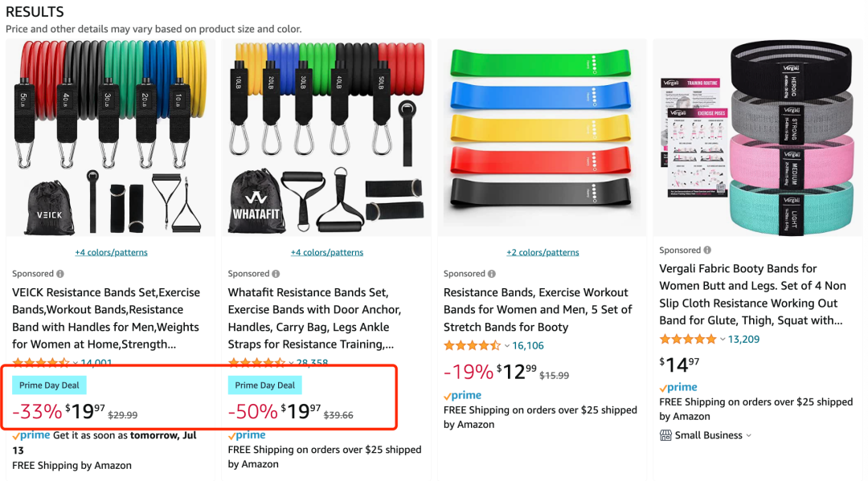Click the star rating of Vergali bands
The width and height of the screenshot is (868, 481).
[688, 339]
